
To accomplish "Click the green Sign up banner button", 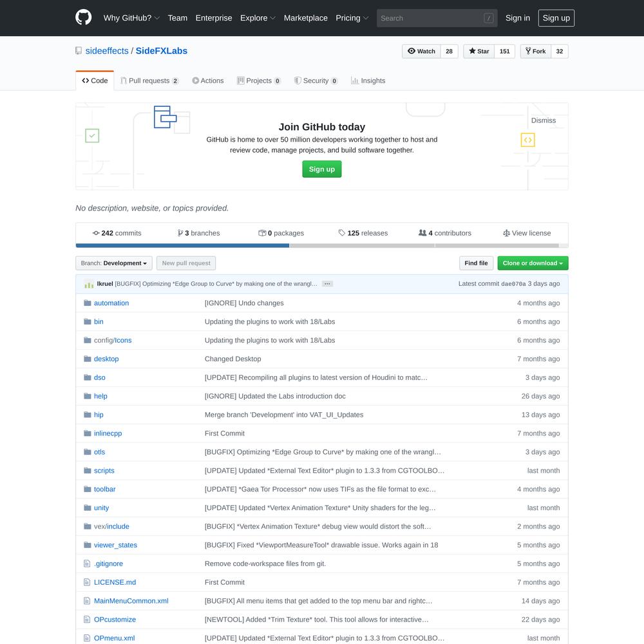I will (322, 169).
